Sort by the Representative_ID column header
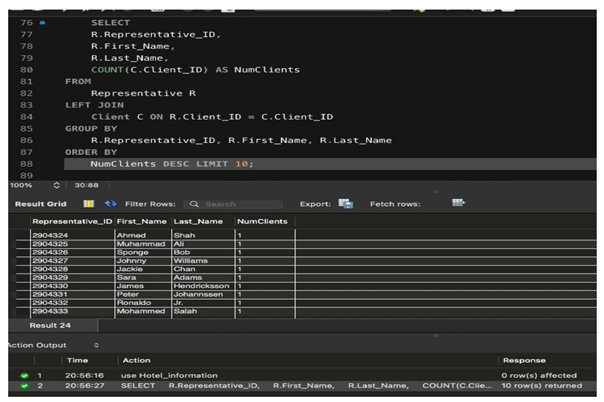This screenshot has height=402, width=604. click(x=72, y=221)
